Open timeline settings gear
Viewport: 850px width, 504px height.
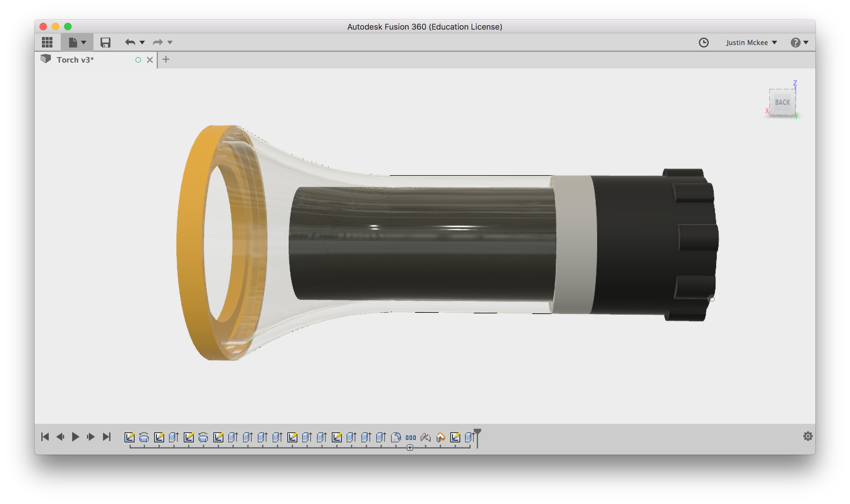(807, 436)
